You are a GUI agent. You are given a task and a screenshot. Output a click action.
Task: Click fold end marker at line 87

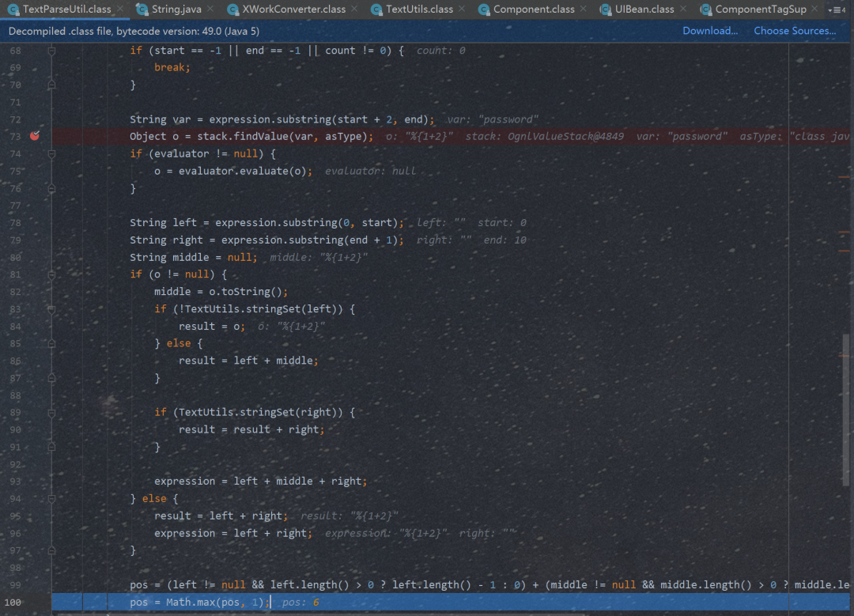(51, 378)
